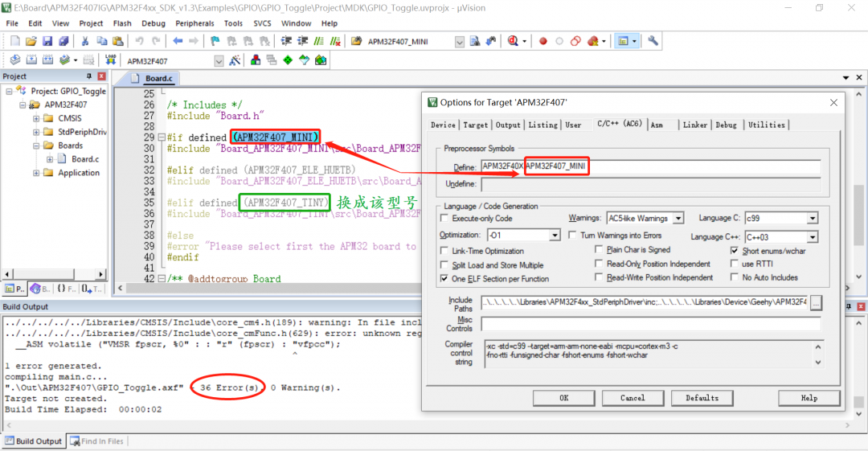868x451 pixels.
Task: Click the Define preprocessor symbols field
Action: click(650, 166)
